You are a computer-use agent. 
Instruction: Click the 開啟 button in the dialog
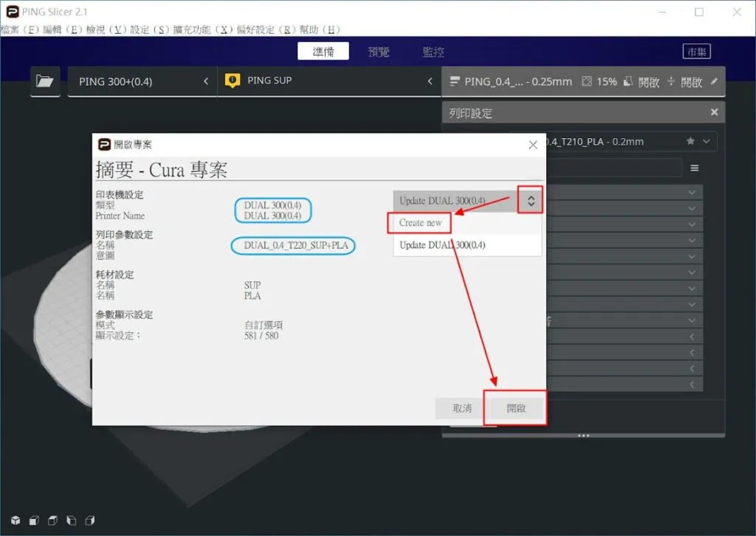tap(516, 408)
